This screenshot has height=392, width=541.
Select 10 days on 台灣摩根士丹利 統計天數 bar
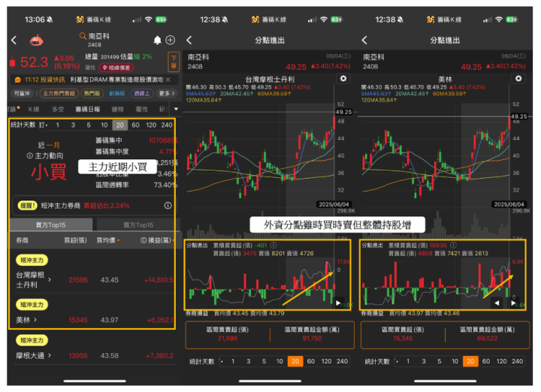[x=280, y=361]
